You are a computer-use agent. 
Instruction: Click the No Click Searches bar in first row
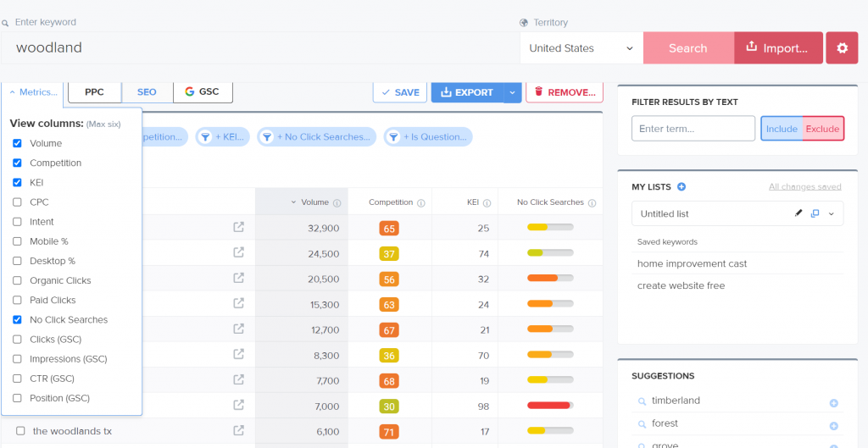[x=550, y=228]
